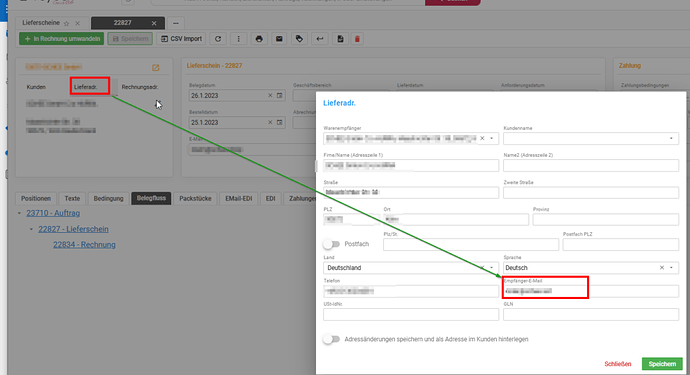Switch to the Texte tab

[72, 199]
